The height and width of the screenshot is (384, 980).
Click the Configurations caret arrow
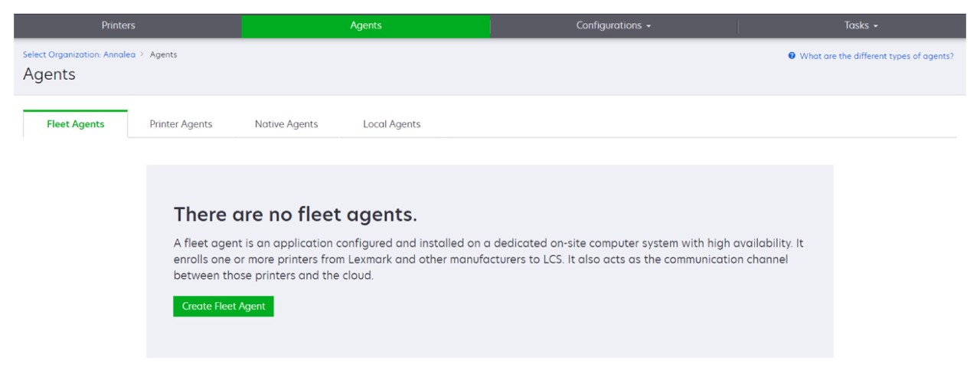coord(648,26)
